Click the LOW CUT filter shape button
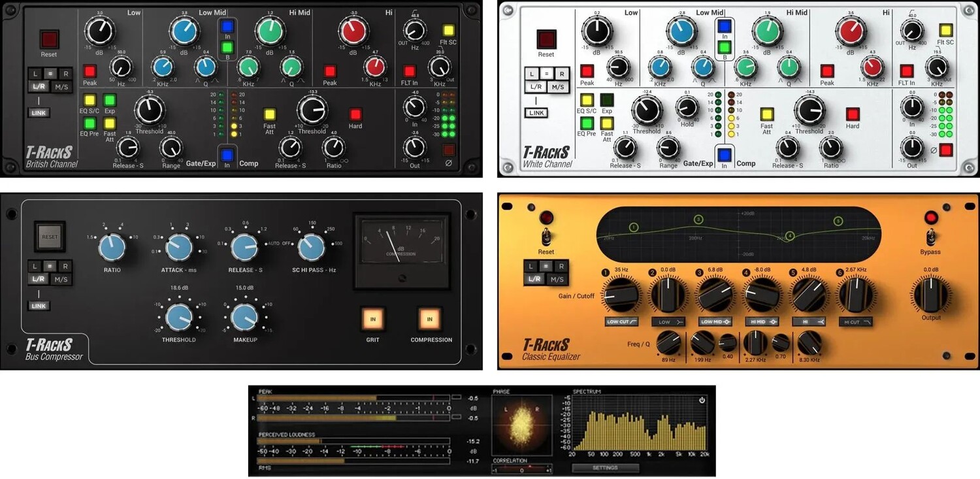 621,322
